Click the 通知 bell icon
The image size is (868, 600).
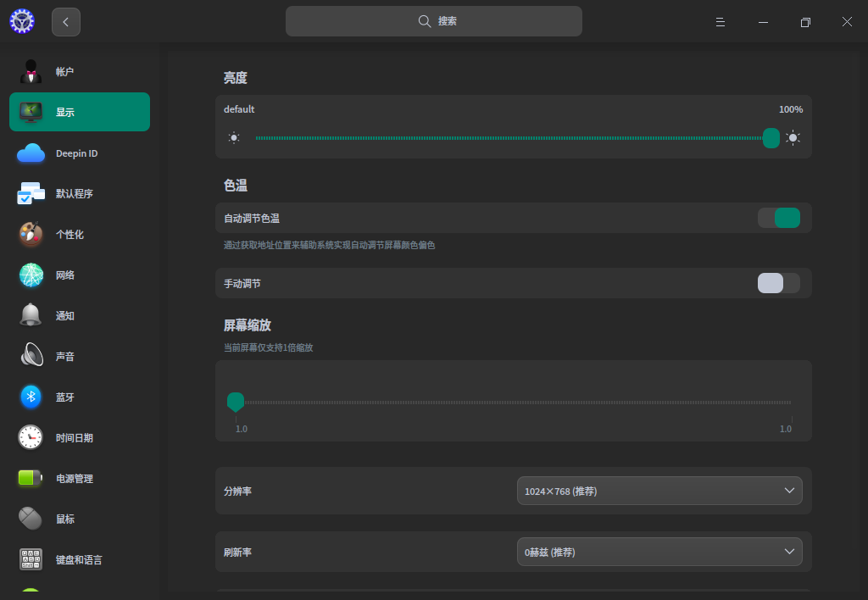(x=31, y=315)
